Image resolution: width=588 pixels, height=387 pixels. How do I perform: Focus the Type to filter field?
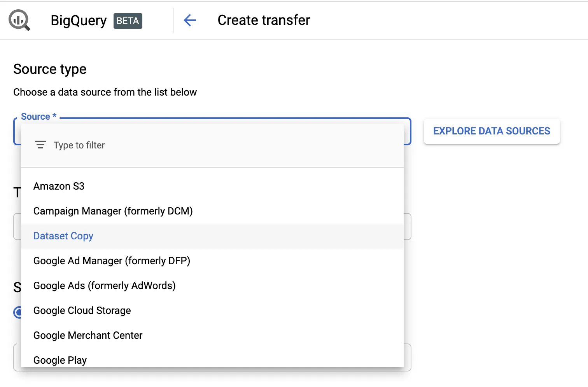click(x=156, y=145)
